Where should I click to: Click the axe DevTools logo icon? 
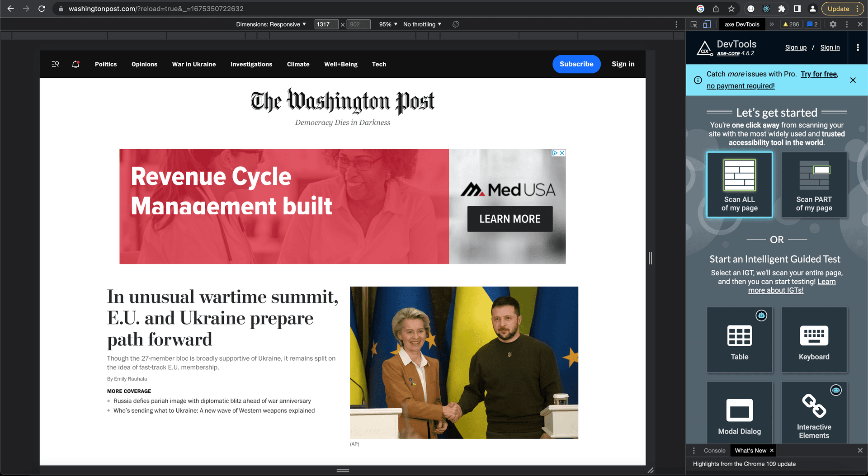704,47
